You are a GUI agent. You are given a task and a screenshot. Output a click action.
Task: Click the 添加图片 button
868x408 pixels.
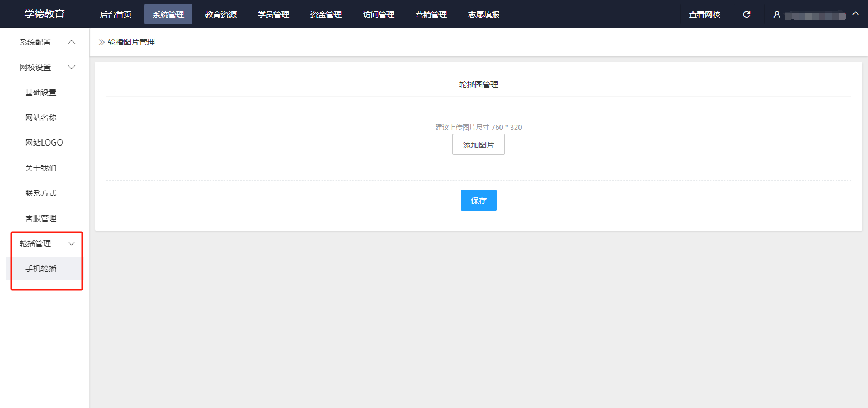click(x=479, y=144)
